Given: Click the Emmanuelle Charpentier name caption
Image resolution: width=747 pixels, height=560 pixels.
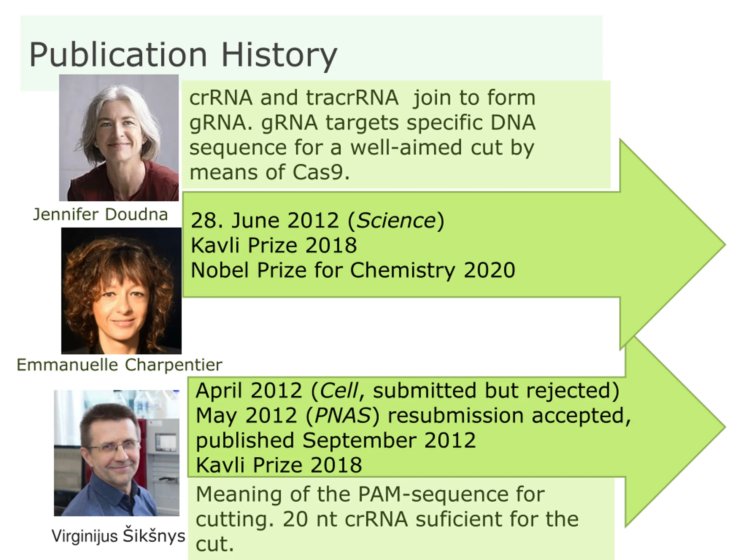Looking at the screenshot, I should pyautogui.click(x=120, y=365).
